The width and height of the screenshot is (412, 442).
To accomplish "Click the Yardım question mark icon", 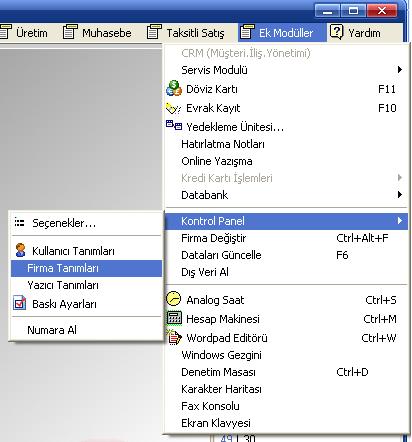I will click(336, 32).
